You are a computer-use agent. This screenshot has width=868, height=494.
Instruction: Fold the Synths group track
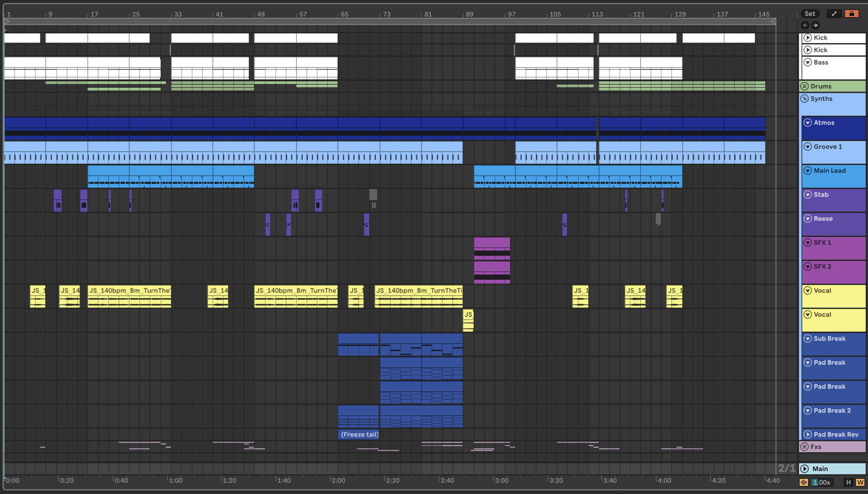click(x=805, y=99)
